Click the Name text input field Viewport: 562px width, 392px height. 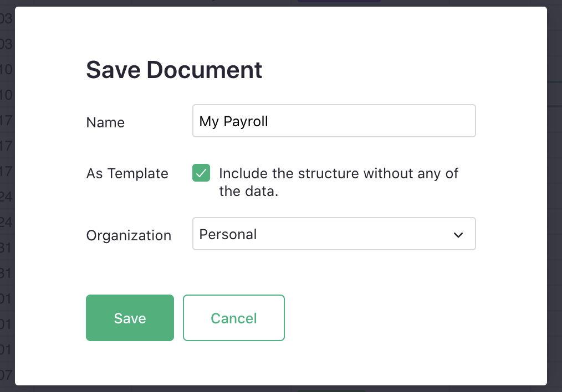pyautogui.click(x=334, y=121)
